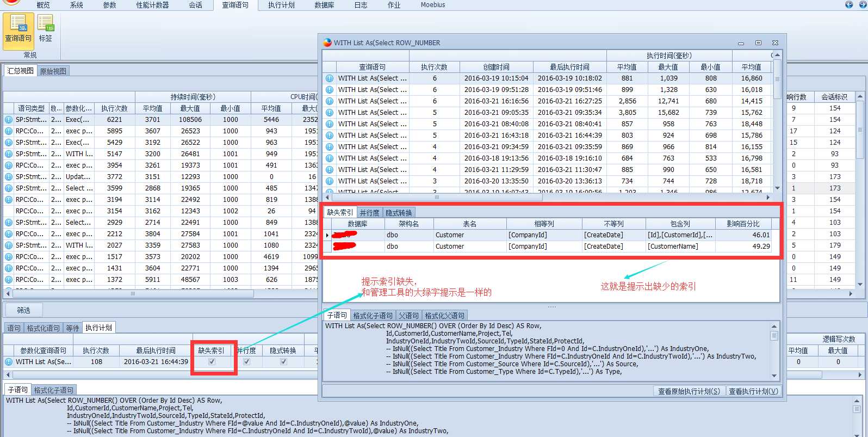Click info icon of popup row with 16,860
This screenshot has height=437, width=868.
(330, 78)
